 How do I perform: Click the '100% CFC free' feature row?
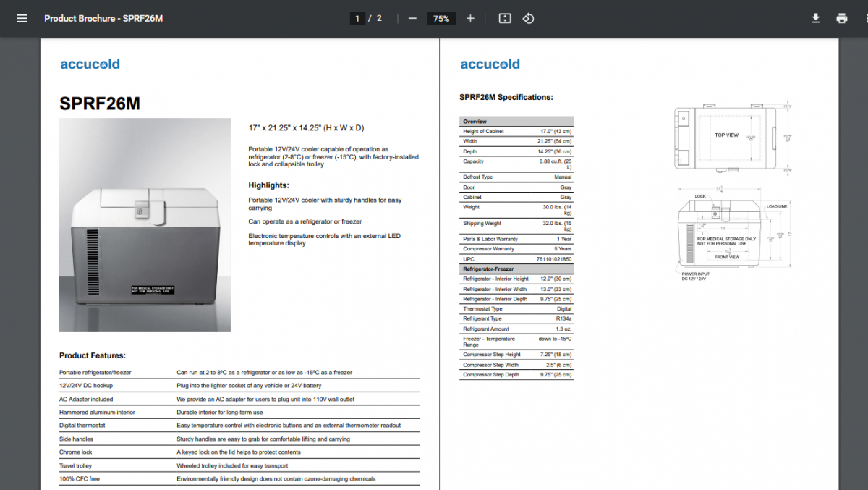[239, 478]
